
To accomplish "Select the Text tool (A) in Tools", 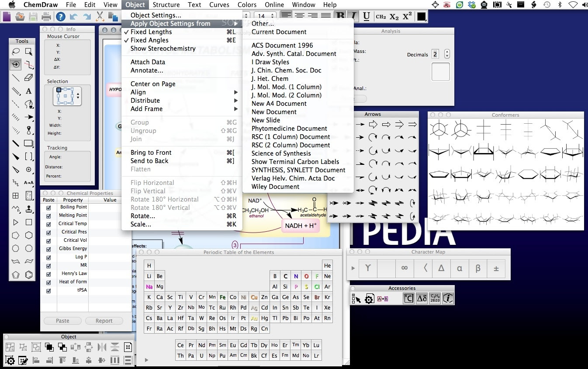I will tap(29, 91).
